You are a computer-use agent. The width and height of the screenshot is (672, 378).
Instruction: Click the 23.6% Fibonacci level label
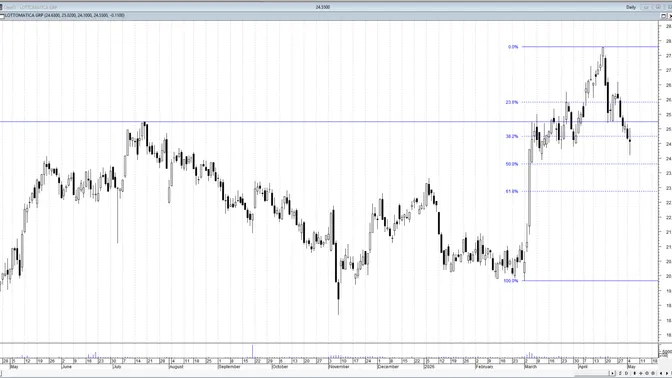512,102
